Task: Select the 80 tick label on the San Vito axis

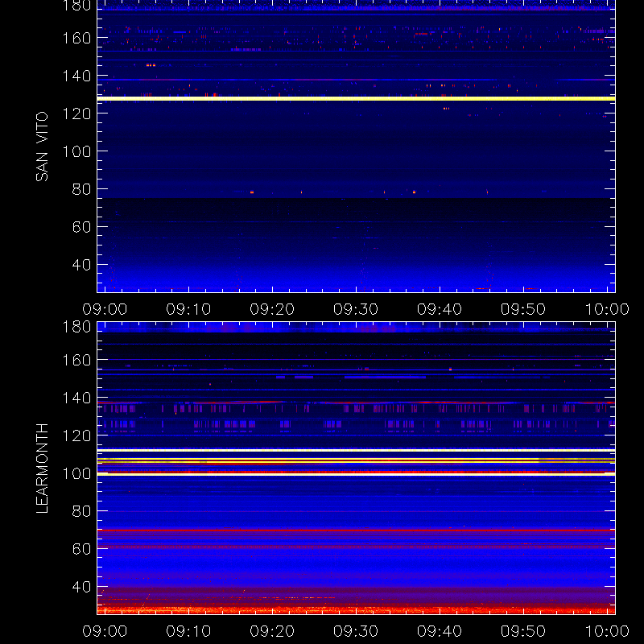Action: click(x=81, y=189)
